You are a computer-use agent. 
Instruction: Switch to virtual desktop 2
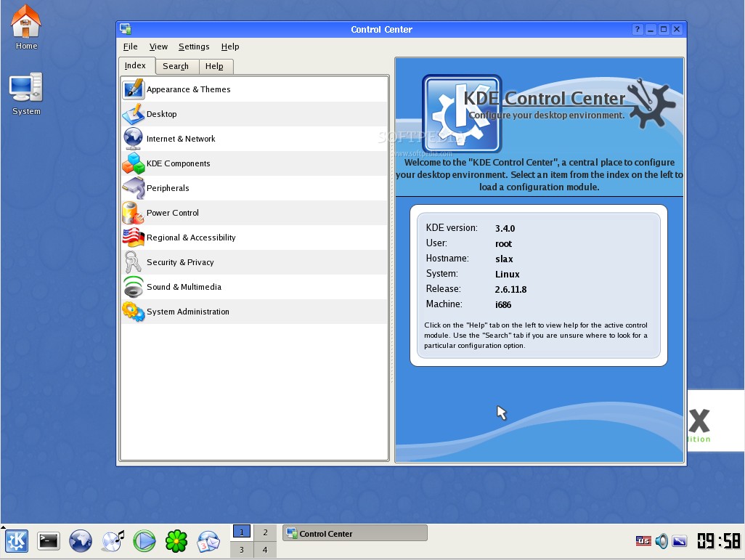[265, 532]
